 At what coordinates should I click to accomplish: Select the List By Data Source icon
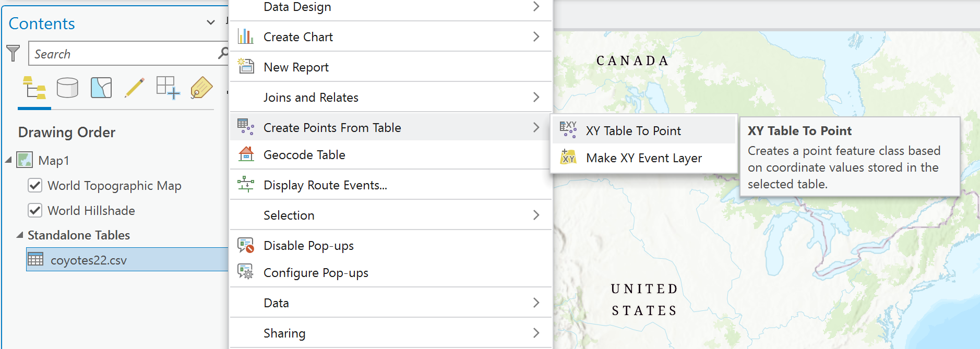tap(67, 88)
